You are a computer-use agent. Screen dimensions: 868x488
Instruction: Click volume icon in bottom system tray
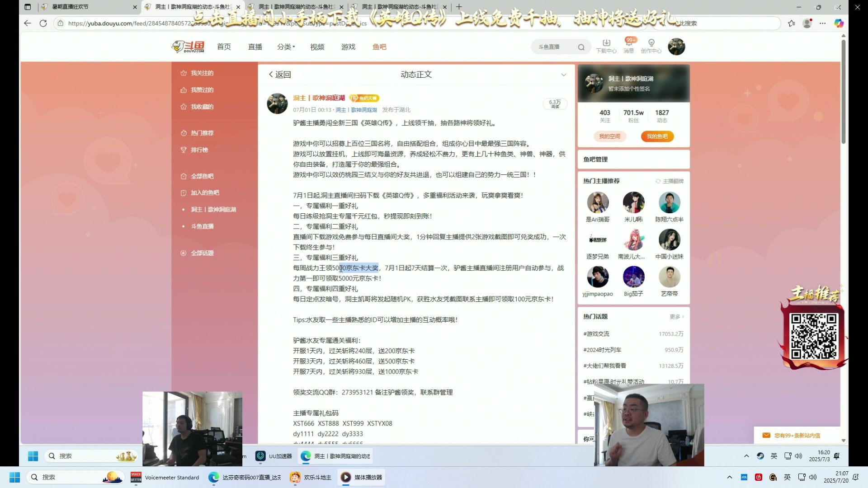(813, 477)
